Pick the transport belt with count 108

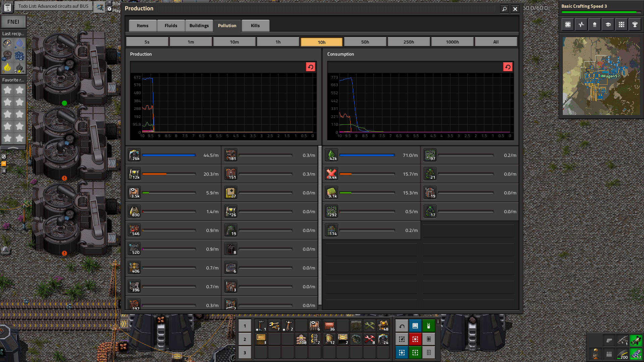coord(301,339)
